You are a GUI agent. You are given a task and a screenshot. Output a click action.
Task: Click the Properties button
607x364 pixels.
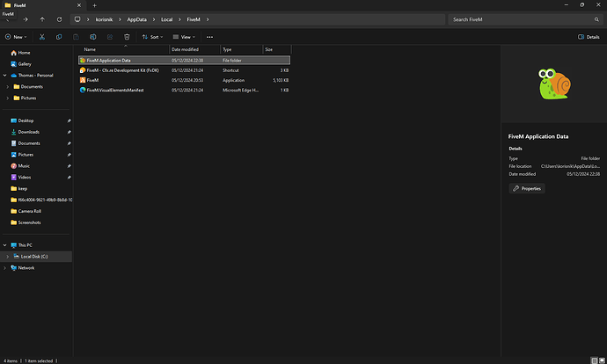[527, 188]
